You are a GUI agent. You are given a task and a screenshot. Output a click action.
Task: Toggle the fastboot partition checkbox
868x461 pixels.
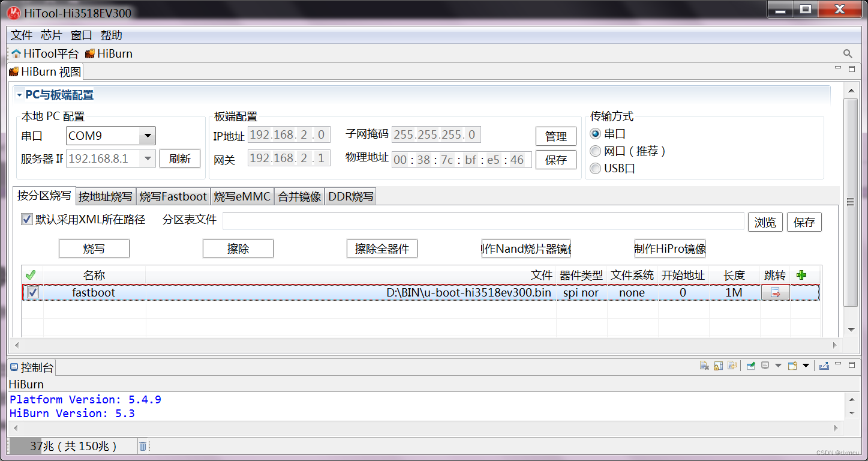[34, 293]
